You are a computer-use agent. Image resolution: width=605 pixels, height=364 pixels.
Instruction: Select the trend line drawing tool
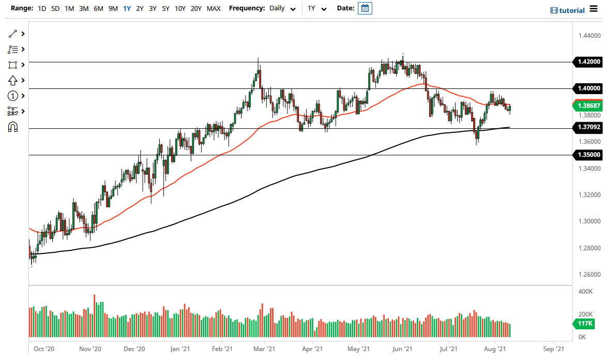(13, 34)
